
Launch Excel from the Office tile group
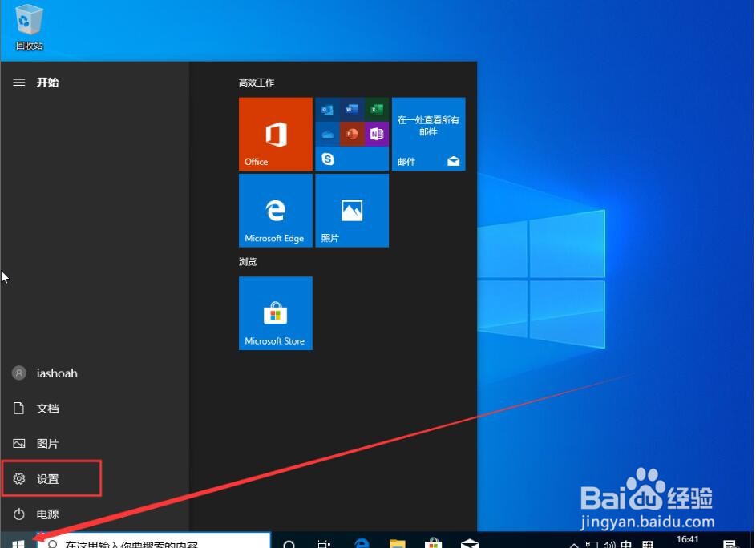click(376, 110)
